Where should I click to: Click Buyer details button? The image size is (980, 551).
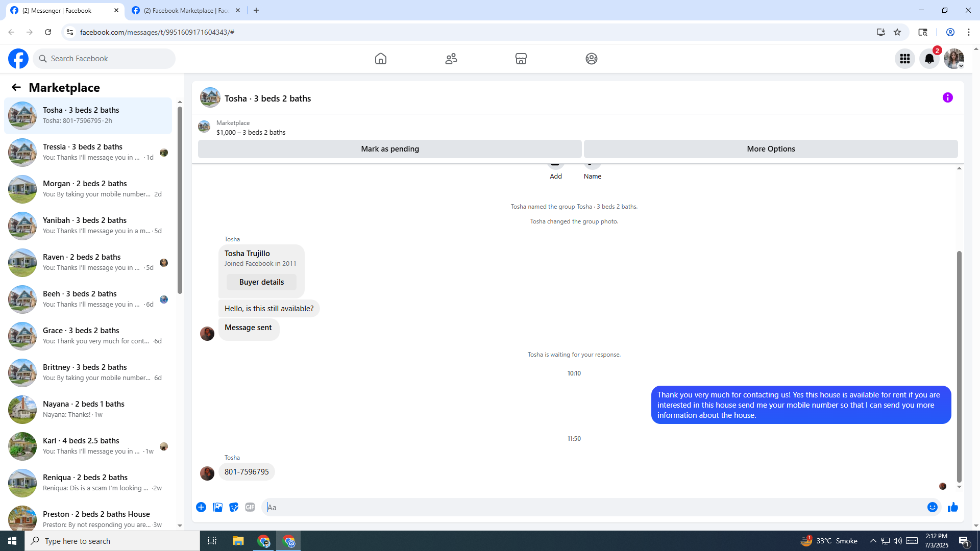coord(261,282)
